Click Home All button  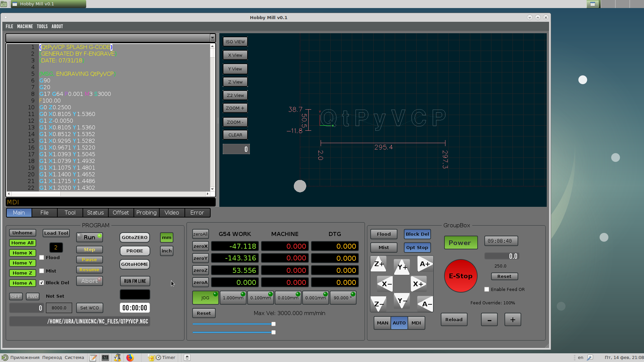coord(22,243)
